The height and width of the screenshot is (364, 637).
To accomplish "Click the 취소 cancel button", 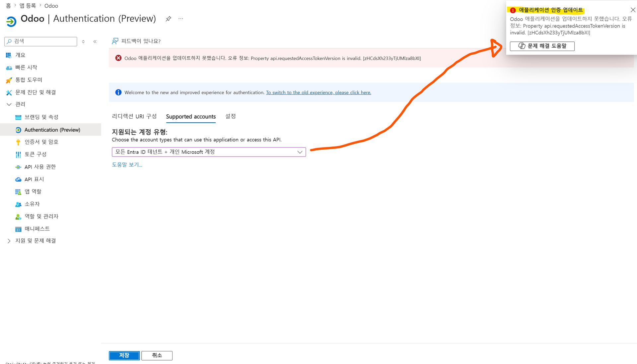I will [x=157, y=355].
